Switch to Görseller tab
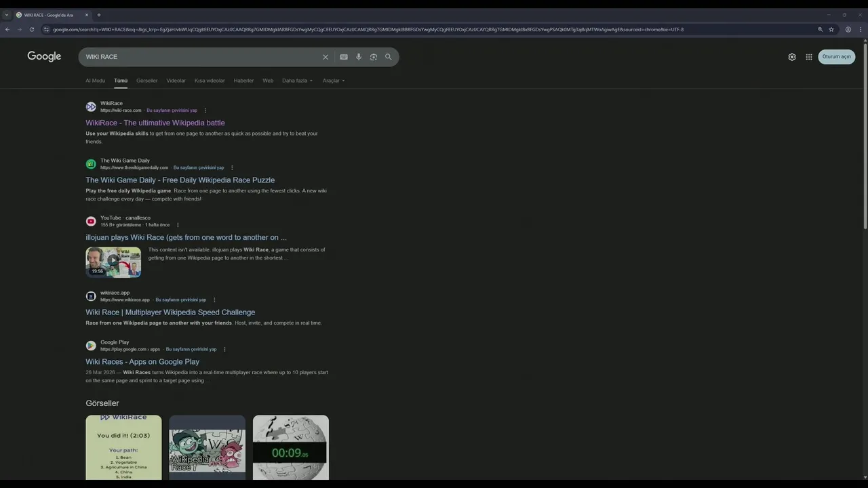Image resolution: width=868 pixels, height=488 pixels. (146, 81)
